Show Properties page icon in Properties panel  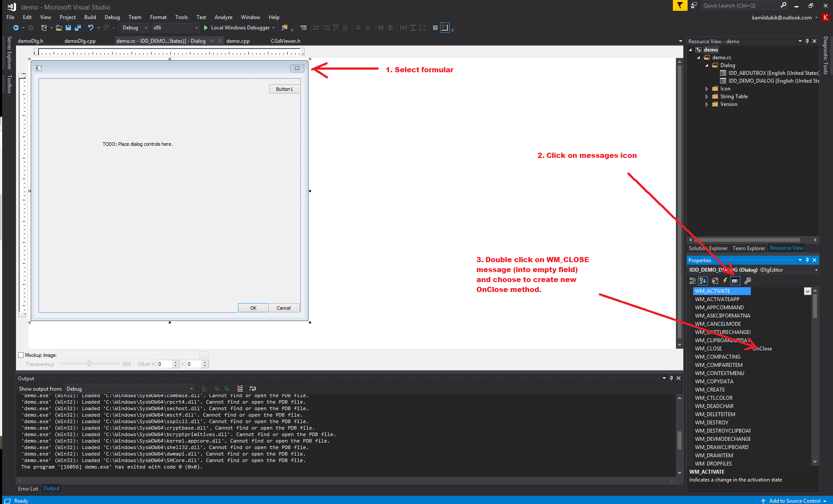(x=715, y=281)
